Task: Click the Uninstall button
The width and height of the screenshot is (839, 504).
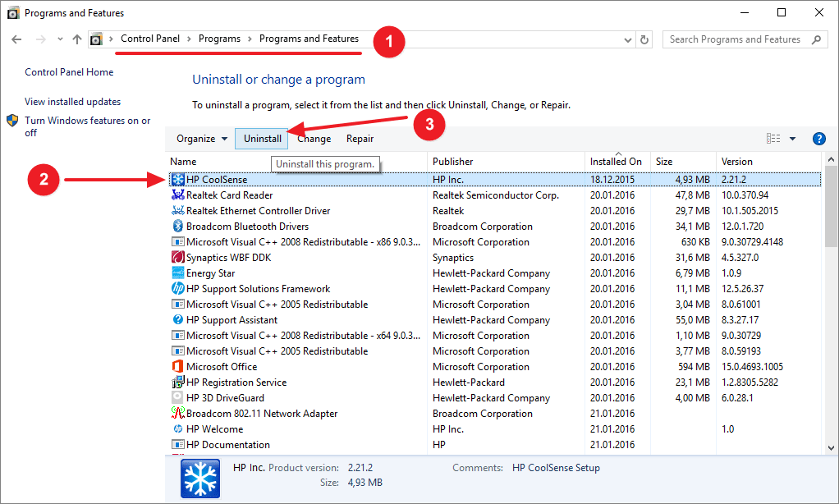Action: coord(262,139)
